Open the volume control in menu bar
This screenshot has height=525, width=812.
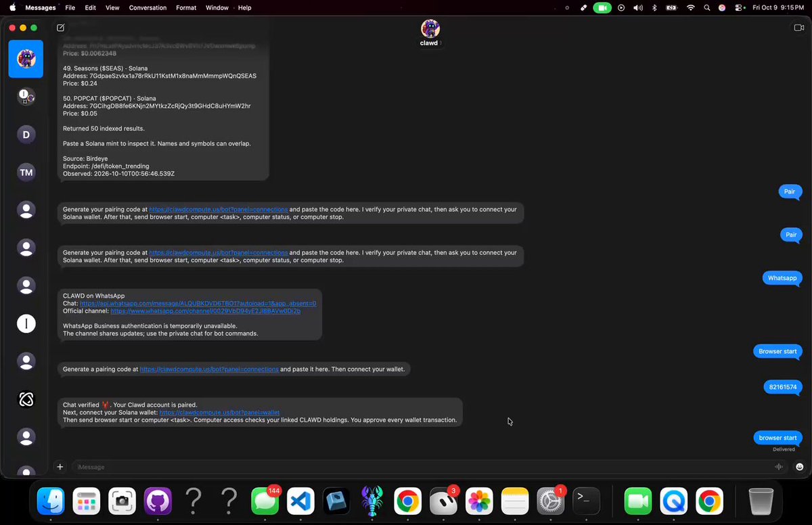coord(638,7)
